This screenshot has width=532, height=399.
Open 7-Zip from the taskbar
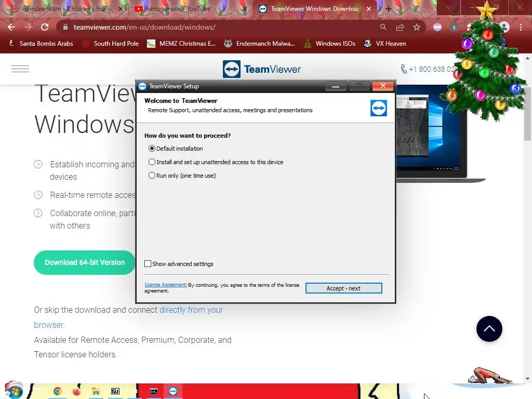[x=115, y=391]
